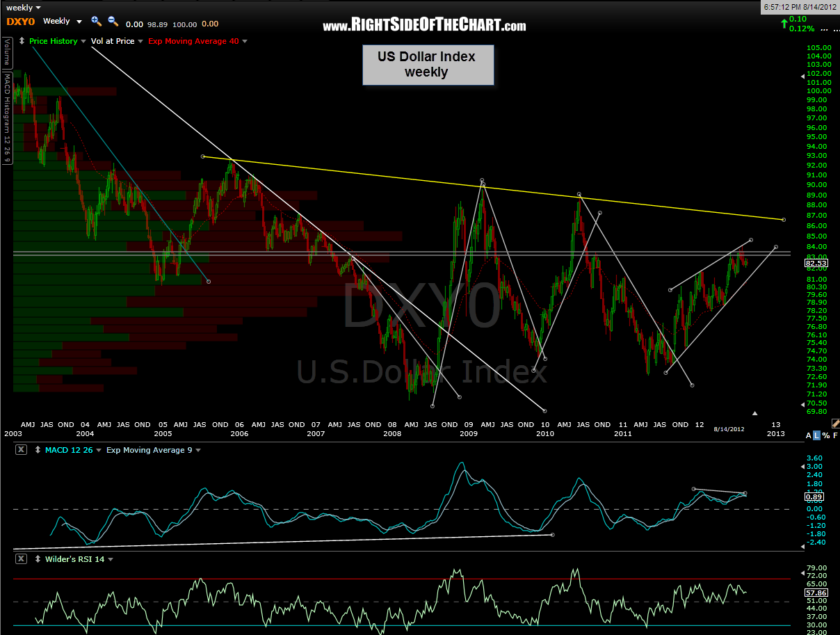Open the weekly layout dropdown

point(37,8)
